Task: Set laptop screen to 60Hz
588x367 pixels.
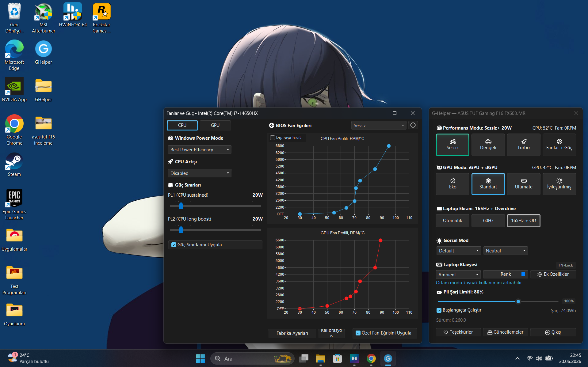Action: pyautogui.click(x=488, y=221)
